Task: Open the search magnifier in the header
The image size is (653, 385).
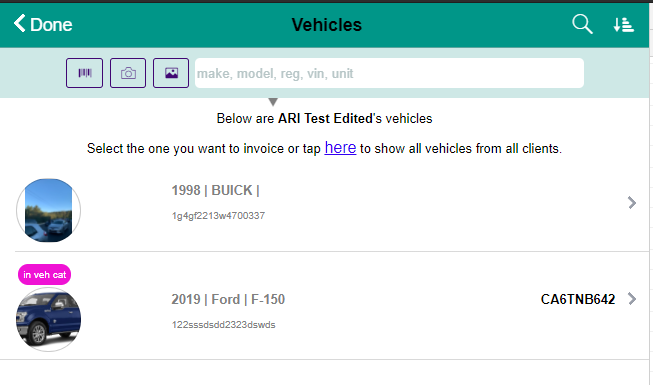Action: [x=582, y=24]
